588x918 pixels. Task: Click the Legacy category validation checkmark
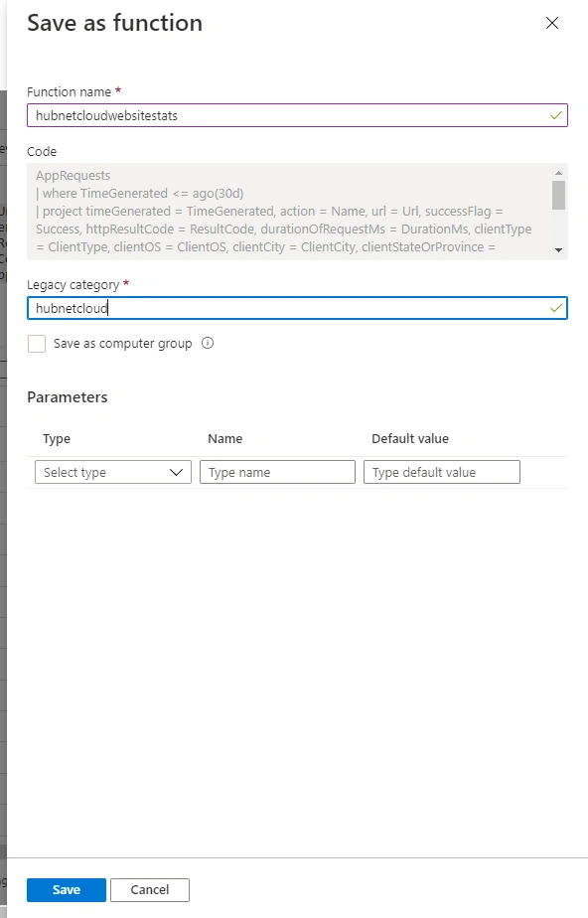click(x=556, y=308)
